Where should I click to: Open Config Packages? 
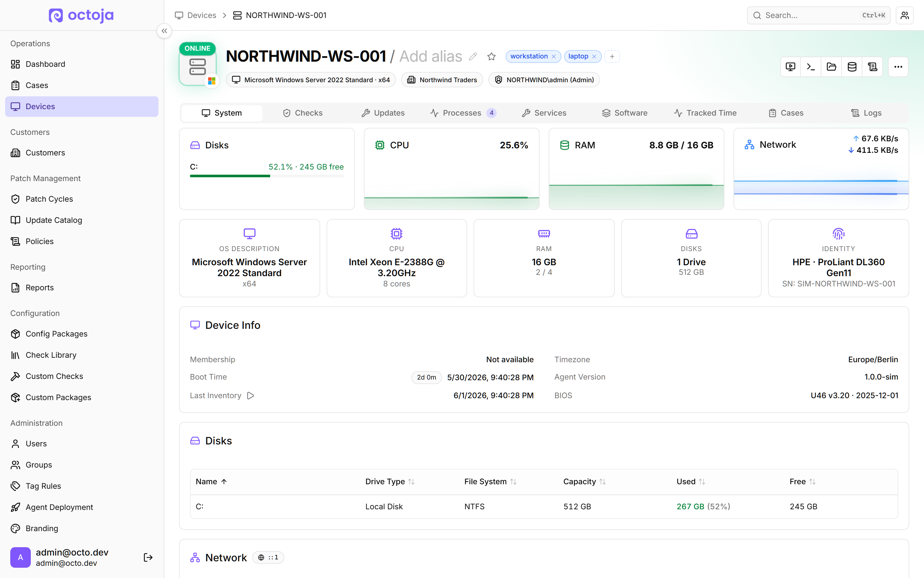82,334
